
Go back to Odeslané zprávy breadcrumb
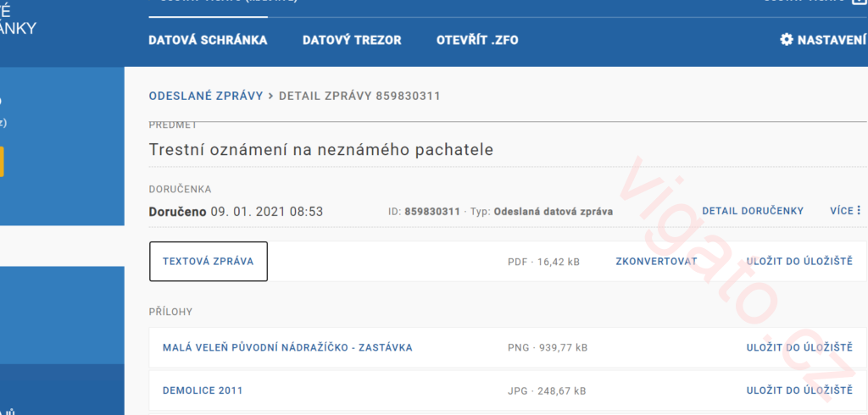[206, 96]
